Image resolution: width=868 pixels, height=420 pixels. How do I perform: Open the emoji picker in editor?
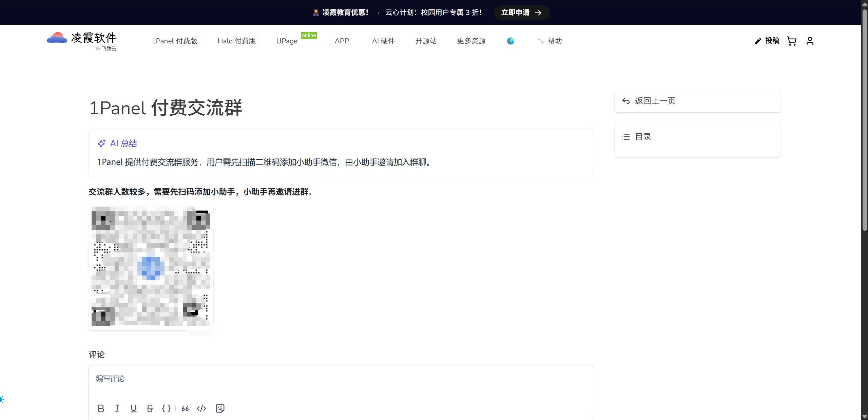tap(220, 408)
